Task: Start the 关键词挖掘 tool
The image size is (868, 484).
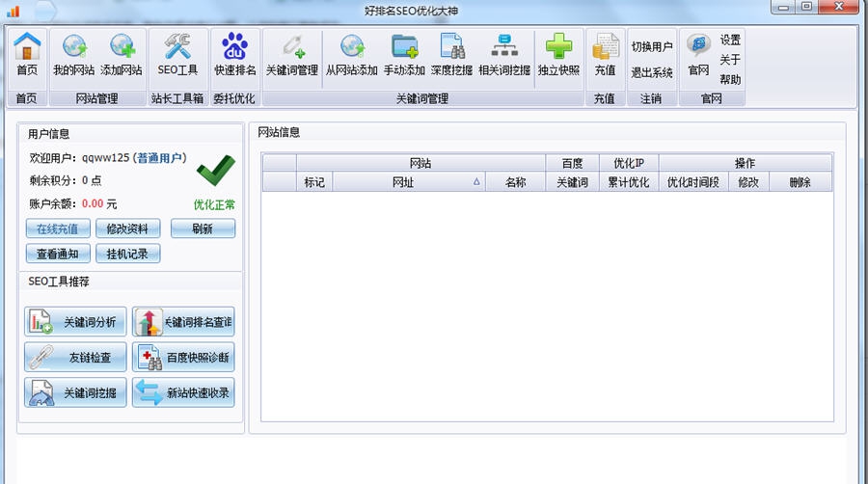Action: pyautogui.click(x=75, y=392)
